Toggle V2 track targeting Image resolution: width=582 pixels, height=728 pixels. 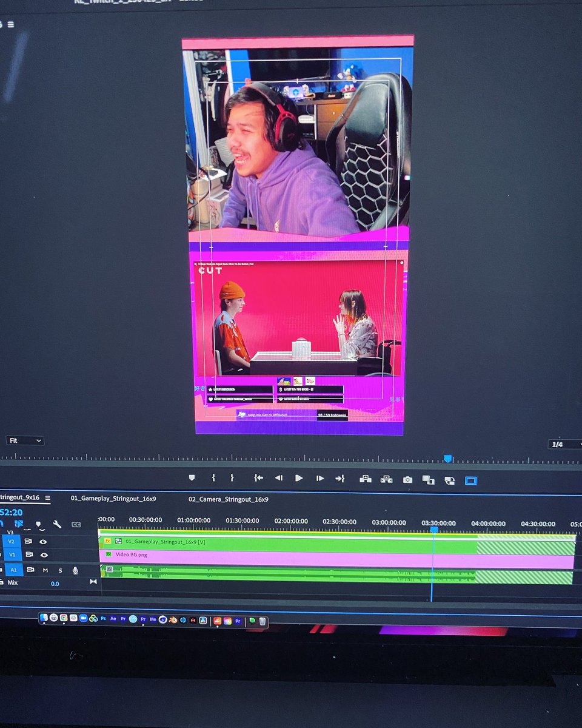point(12,541)
